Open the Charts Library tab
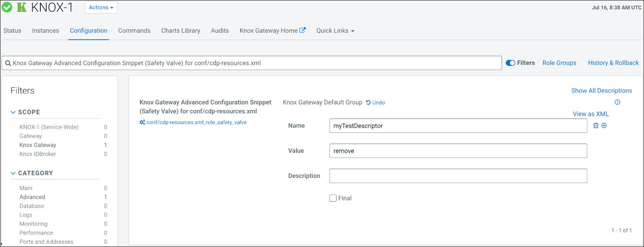The height and width of the screenshot is (247, 644). [181, 30]
